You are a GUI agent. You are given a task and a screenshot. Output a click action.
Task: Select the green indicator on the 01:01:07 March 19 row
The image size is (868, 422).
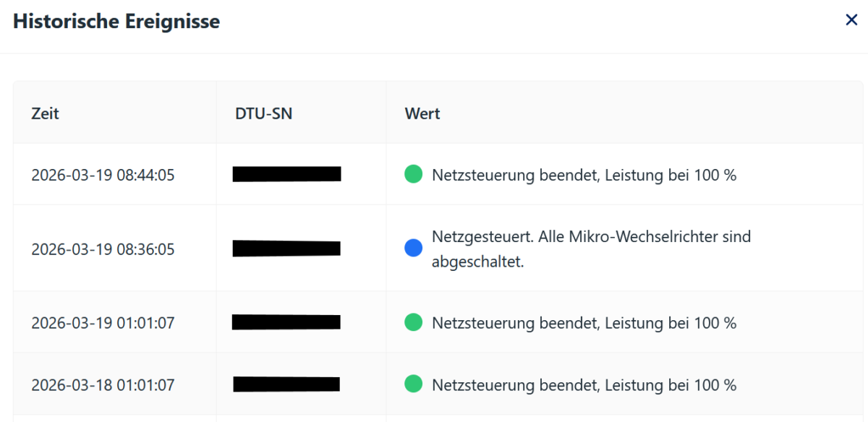click(x=413, y=323)
